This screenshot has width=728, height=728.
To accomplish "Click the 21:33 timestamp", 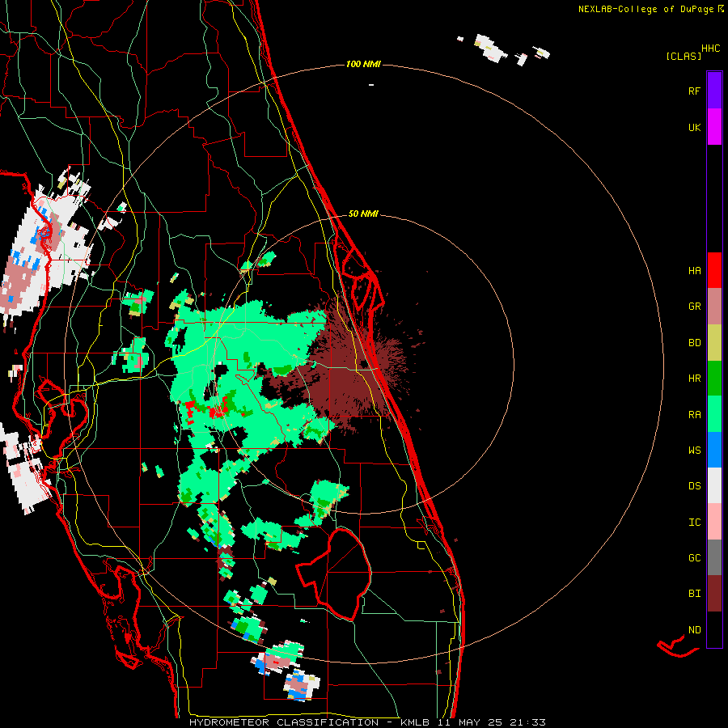I will [x=527, y=722].
